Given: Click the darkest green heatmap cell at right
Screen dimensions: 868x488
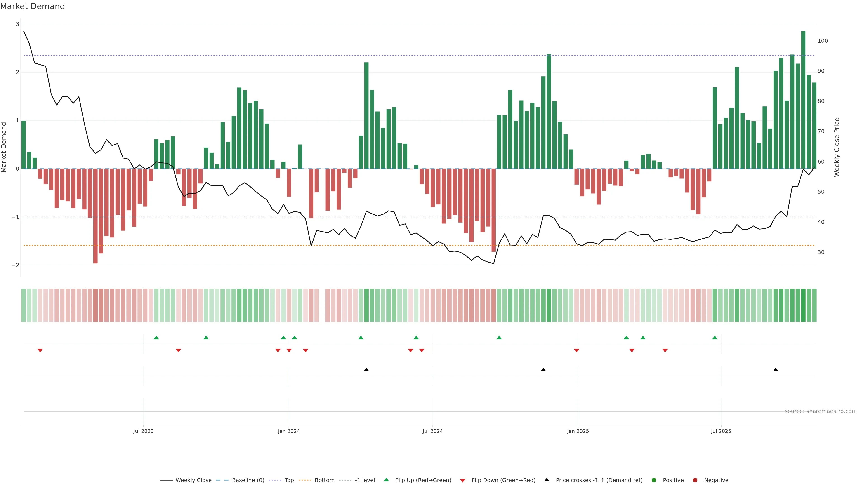Looking at the screenshot, I should (803, 305).
